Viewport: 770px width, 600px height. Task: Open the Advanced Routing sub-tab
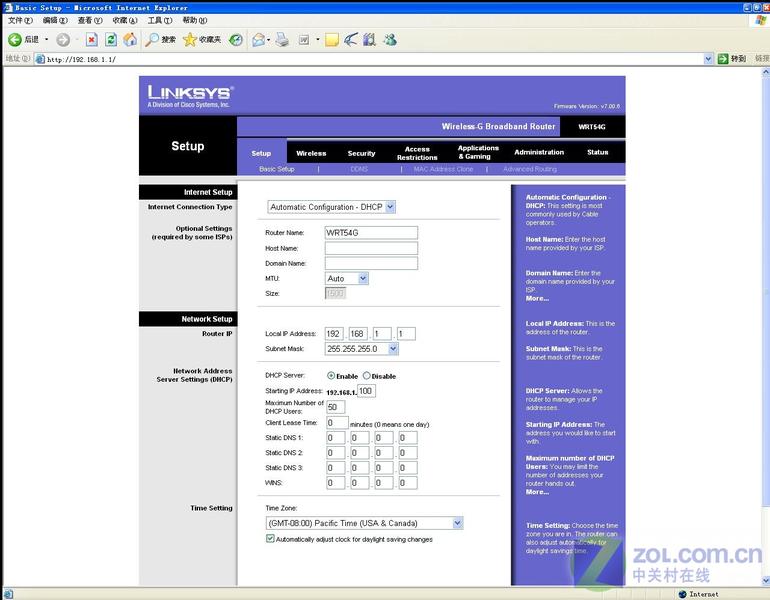[530, 169]
